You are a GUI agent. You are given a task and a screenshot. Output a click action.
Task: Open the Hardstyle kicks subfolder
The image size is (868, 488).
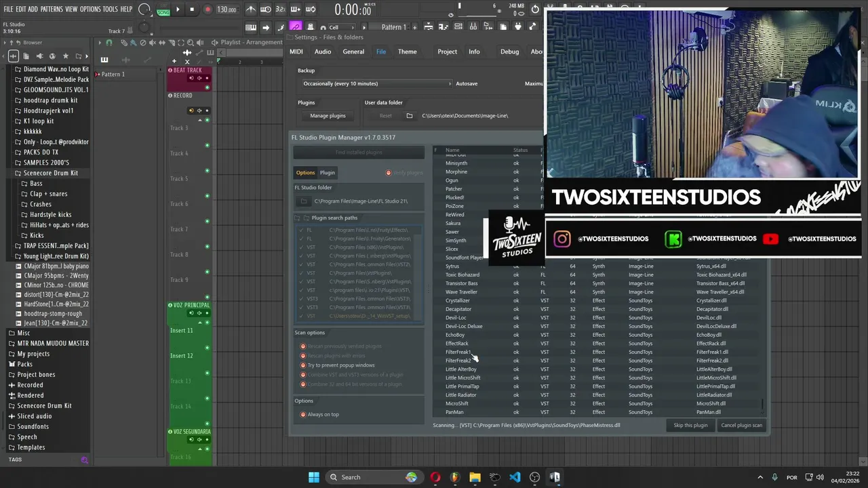click(50, 214)
